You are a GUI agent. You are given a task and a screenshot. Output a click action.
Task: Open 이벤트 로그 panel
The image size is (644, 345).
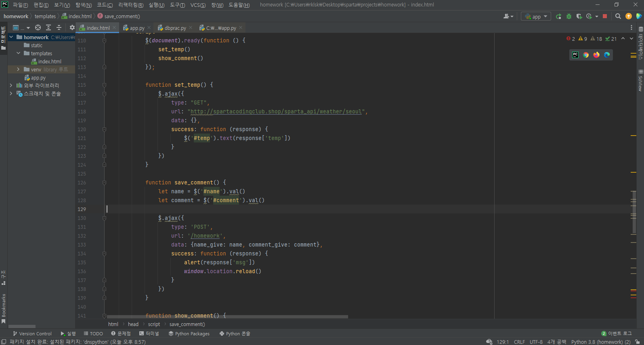pyautogui.click(x=617, y=334)
